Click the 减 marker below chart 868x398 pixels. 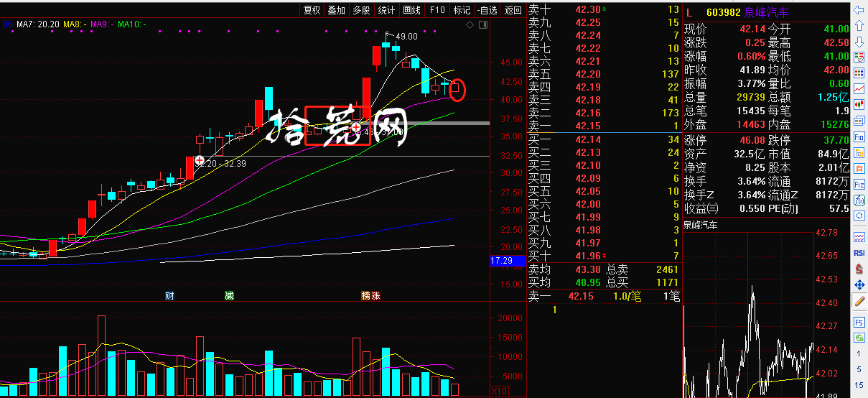point(229,296)
